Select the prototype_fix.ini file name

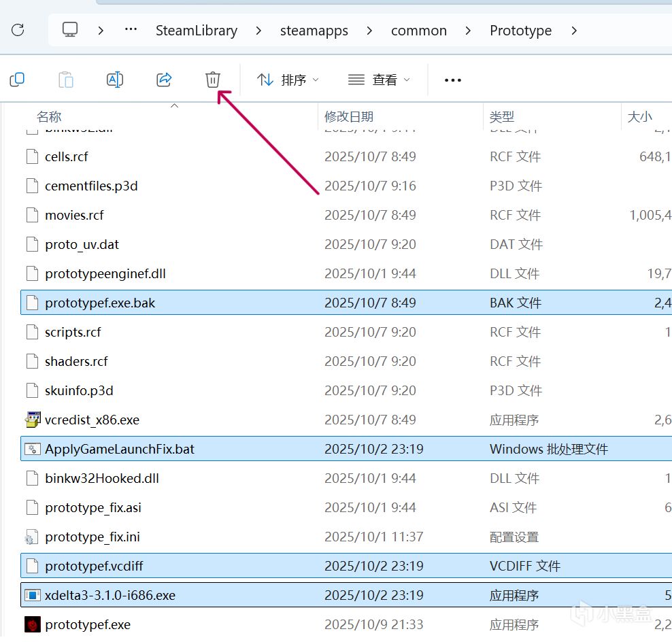coord(93,537)
